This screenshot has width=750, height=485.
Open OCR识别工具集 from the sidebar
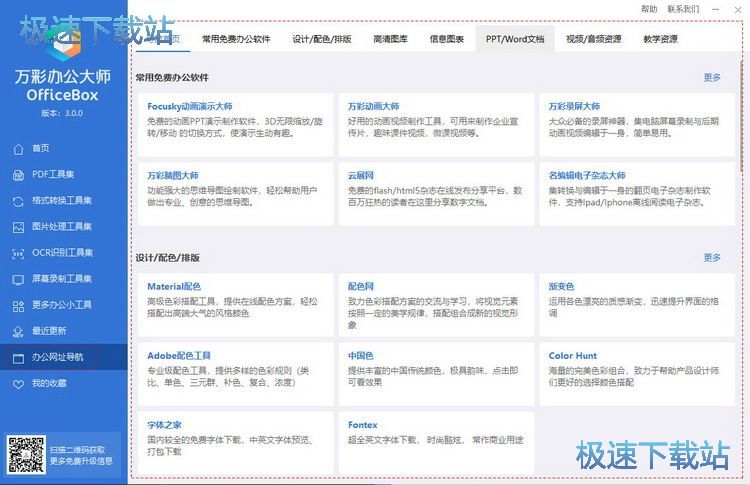click(64, 253)
